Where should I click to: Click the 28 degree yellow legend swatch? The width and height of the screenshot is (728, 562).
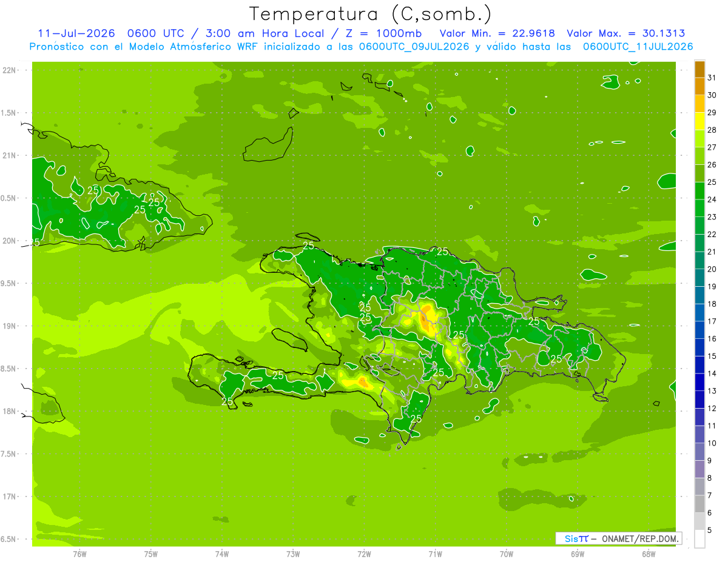(x=699, y=121)
